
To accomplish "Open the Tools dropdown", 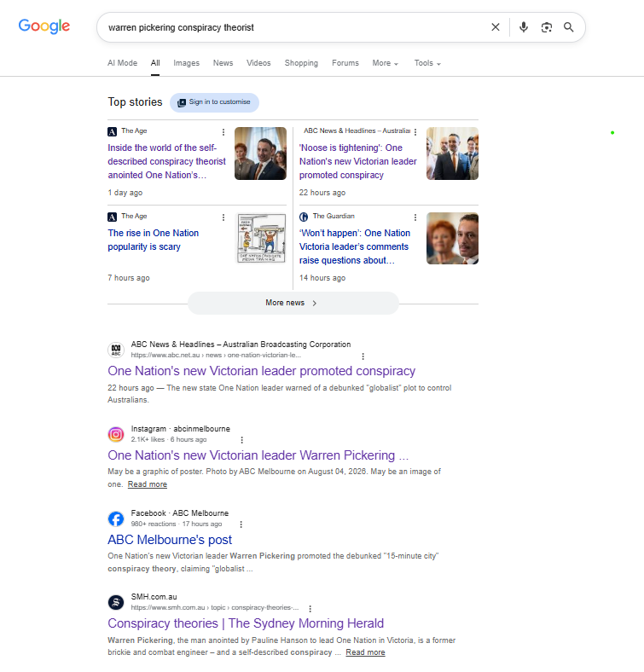I will (427, 63).
